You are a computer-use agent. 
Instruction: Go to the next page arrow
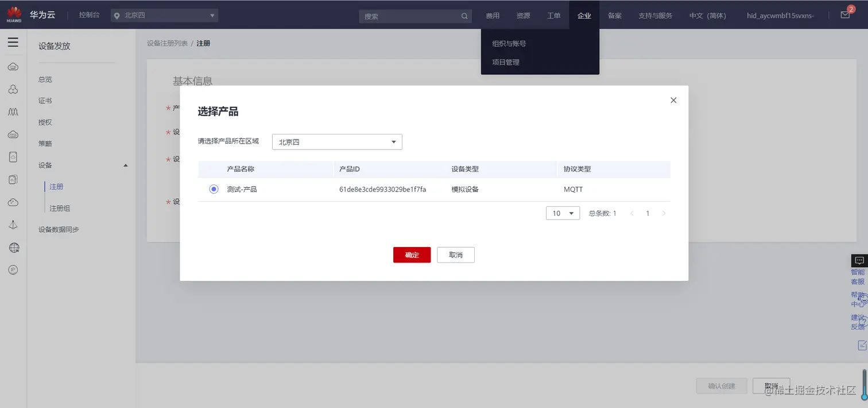664,213
